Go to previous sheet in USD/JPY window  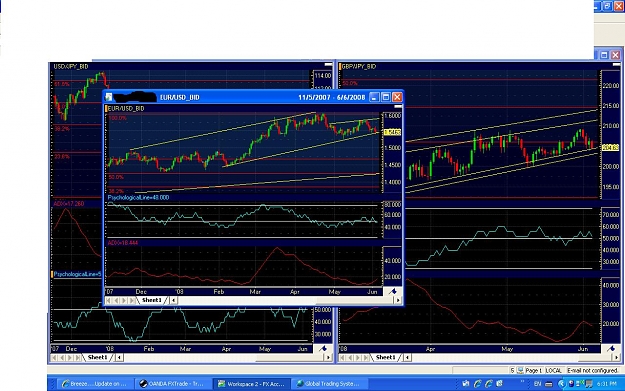[62, 358]
